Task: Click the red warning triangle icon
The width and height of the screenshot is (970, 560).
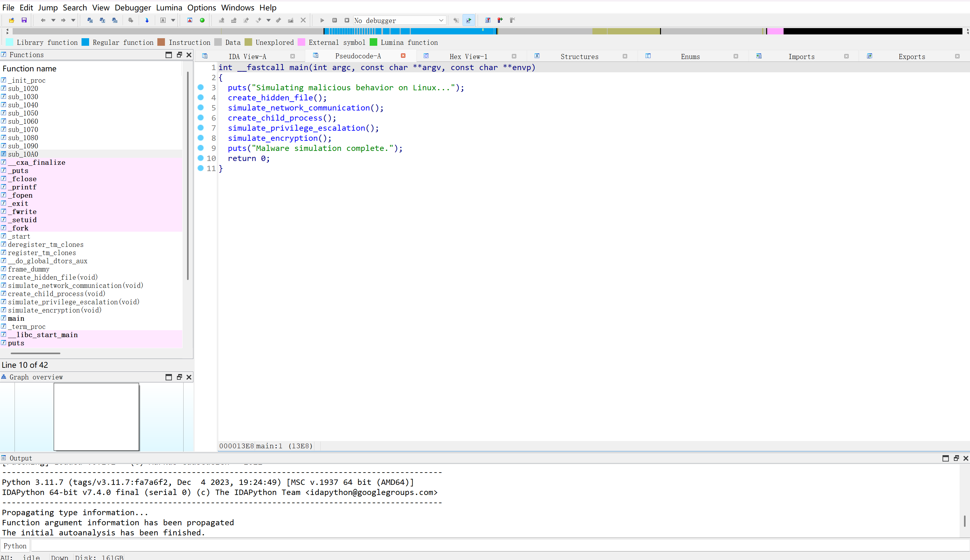Action: click(x=190, y=21)
